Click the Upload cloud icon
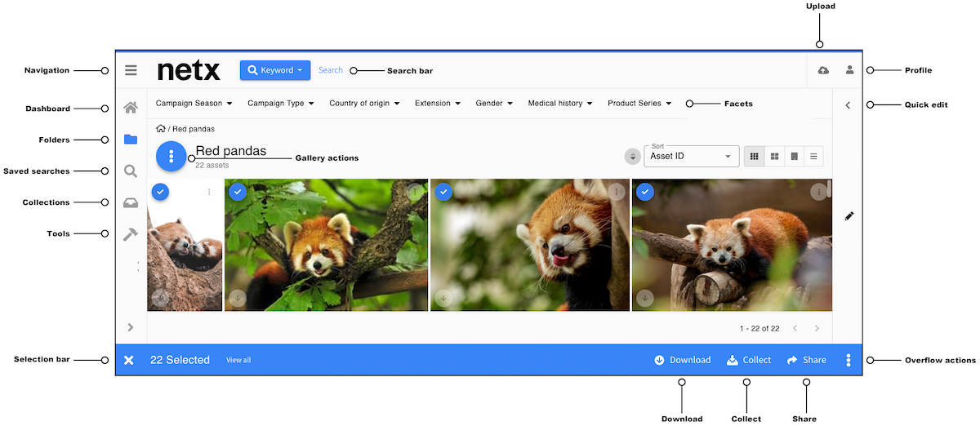 (x=823, y=70)
